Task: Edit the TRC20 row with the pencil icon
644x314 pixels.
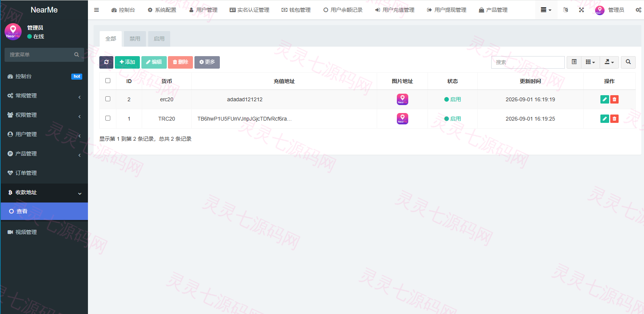Action: click(605, 119)
